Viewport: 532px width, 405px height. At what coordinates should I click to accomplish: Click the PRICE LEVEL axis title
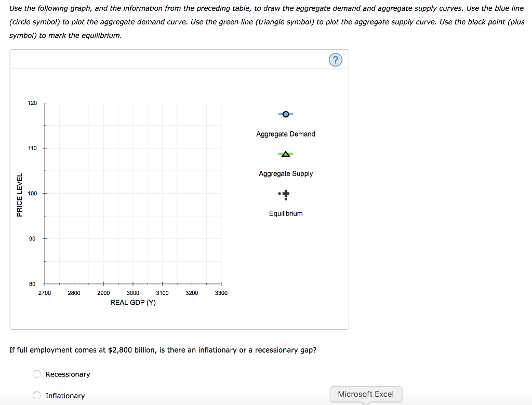(20, 195)
